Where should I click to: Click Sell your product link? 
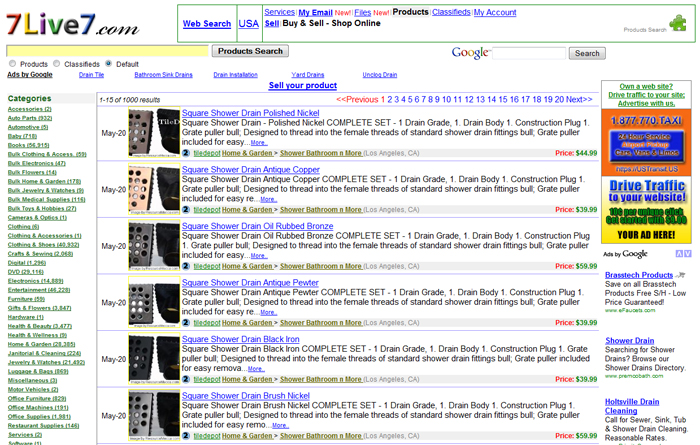pyautogui.click(x=303, y=85)
